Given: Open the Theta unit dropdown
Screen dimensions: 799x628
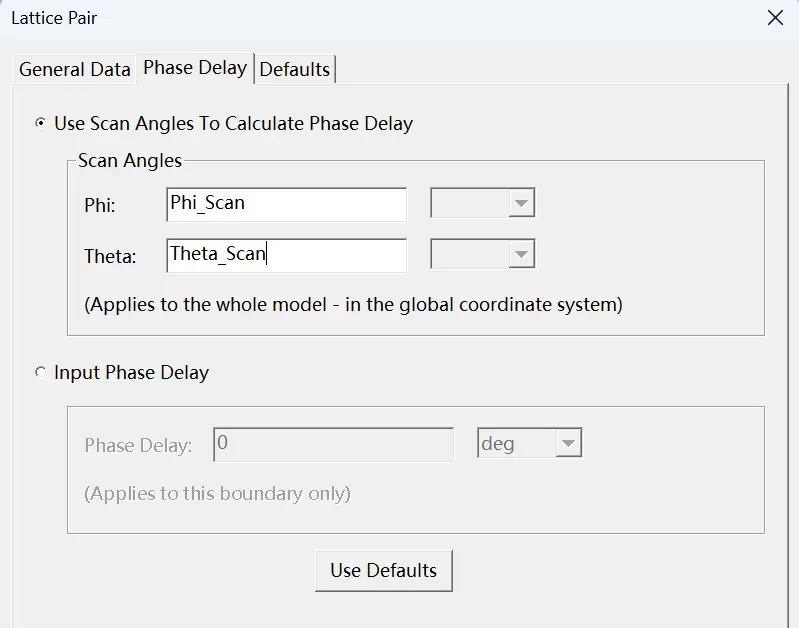Looking at the screenshot, I should point(483,254).
